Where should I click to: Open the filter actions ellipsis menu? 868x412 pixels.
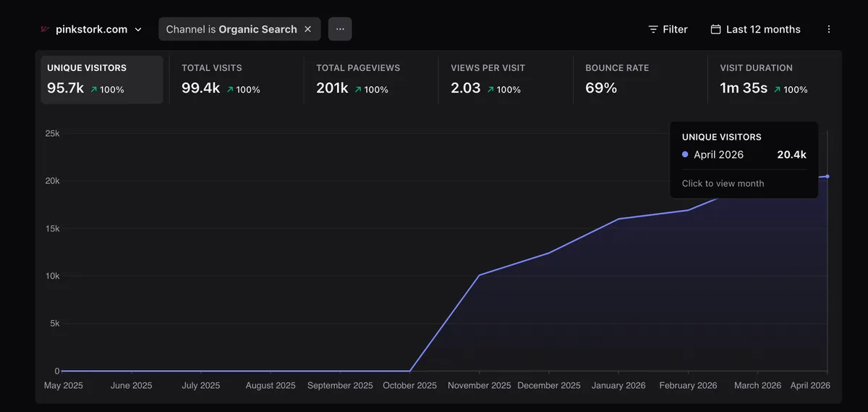point(340,29)
